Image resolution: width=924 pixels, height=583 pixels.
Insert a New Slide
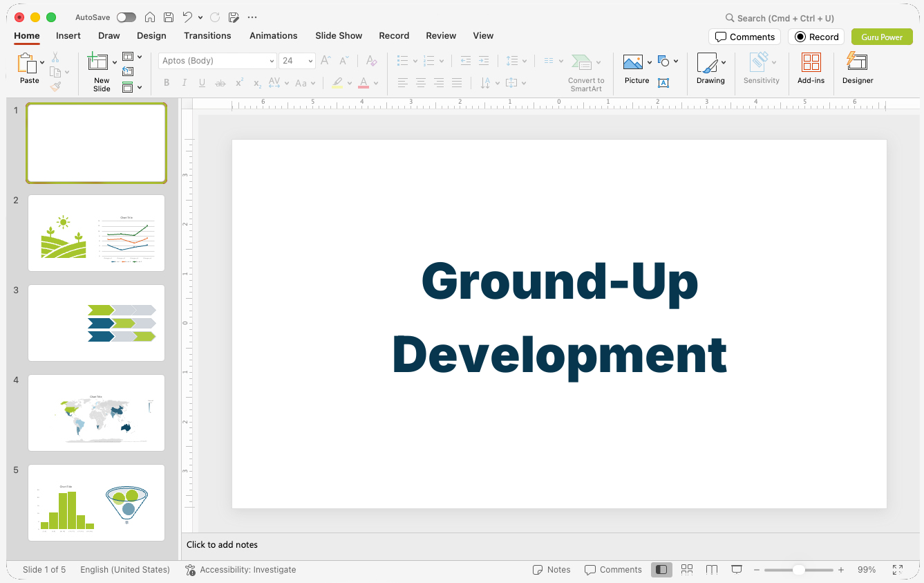pyautogui.click(x=99, y=62)
